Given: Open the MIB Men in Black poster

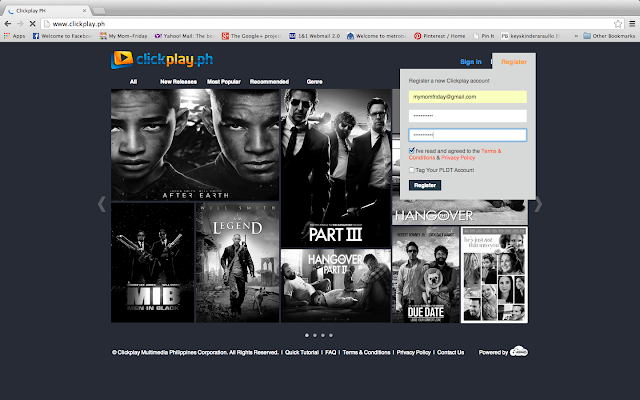Looking at the screenshot, I should pos(152,262).
